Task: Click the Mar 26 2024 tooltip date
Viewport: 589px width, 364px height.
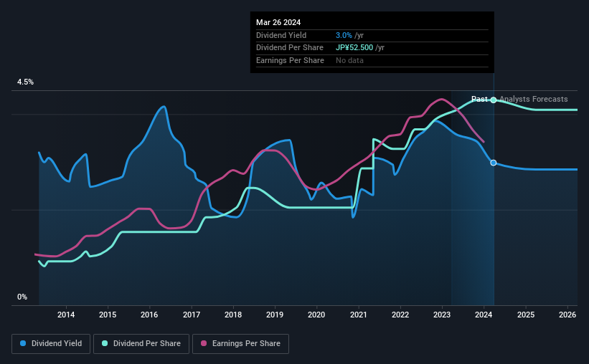Action: (x=278, y=22)
